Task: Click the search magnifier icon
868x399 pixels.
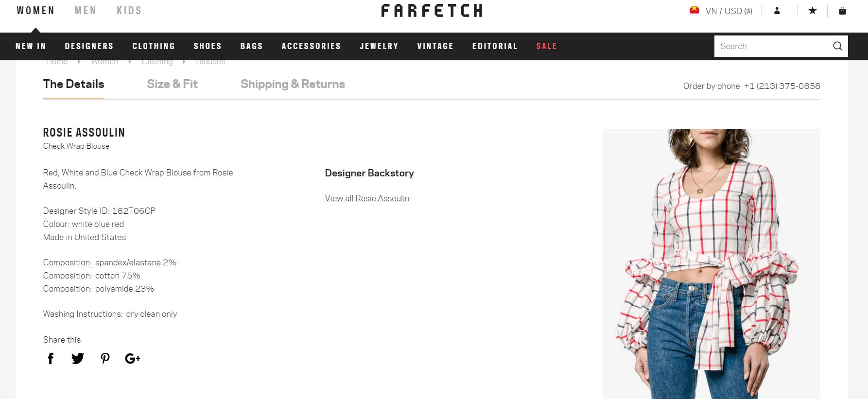Action: tap(837, 46)
